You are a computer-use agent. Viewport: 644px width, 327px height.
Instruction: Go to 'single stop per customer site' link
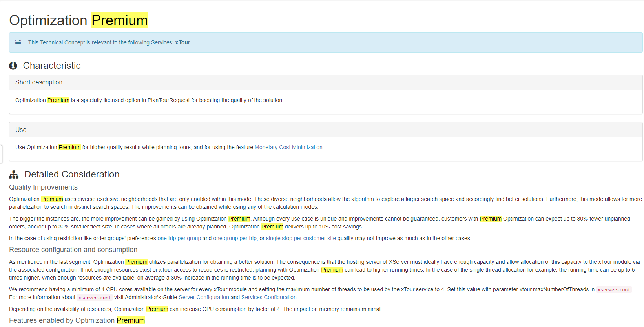tap(301, 238)
